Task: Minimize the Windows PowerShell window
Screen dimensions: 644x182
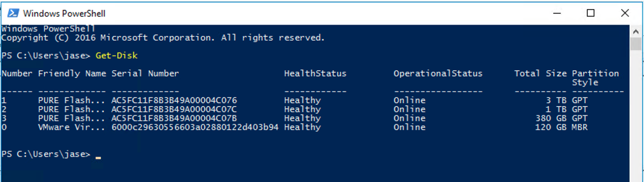Action: click(x=557, y=13)
